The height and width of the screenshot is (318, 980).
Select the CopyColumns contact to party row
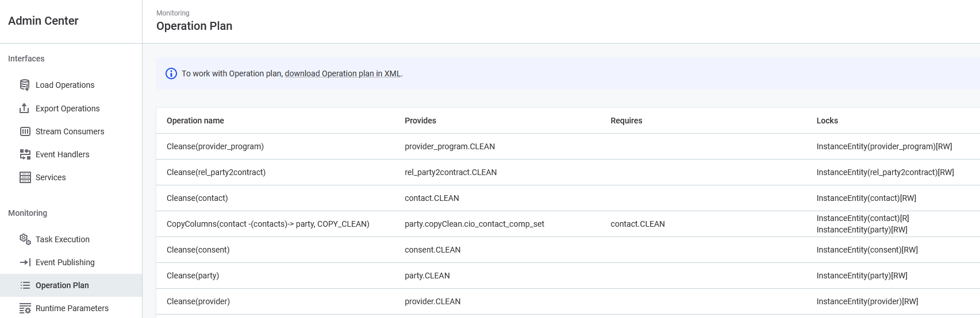[x=268, y=224]
